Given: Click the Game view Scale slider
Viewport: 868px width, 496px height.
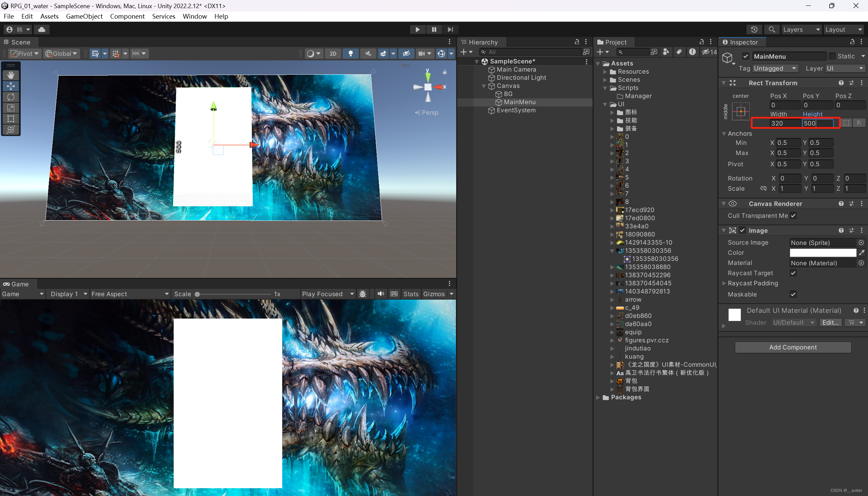Looking at the screenshot, I should 234,294.
